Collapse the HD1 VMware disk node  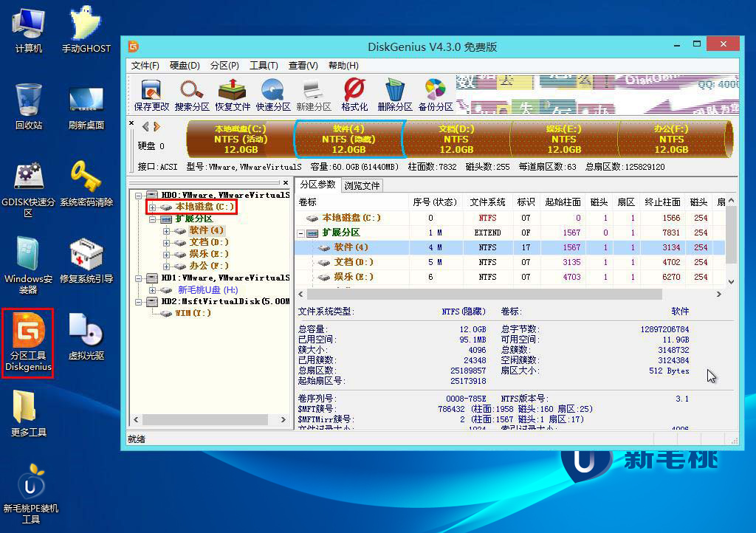pos(138,278)
